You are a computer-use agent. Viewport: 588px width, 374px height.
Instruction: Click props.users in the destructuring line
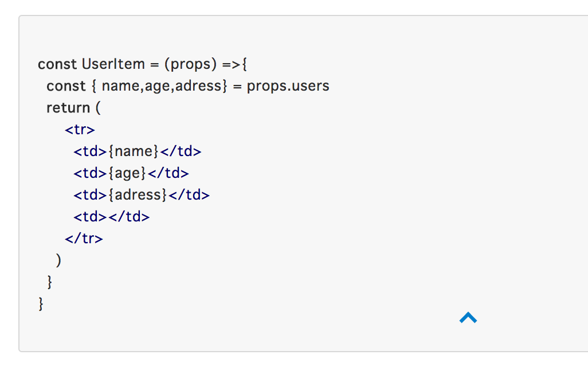click(288, 86)
